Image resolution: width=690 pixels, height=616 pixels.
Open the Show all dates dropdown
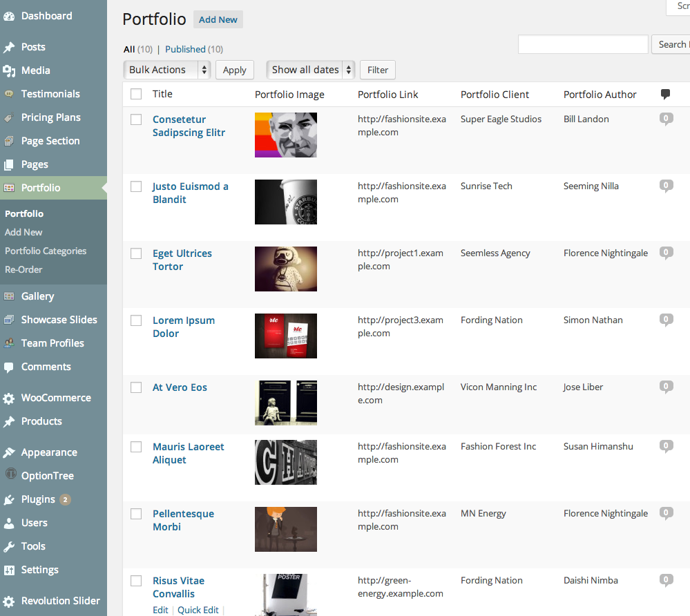(310, 70)
